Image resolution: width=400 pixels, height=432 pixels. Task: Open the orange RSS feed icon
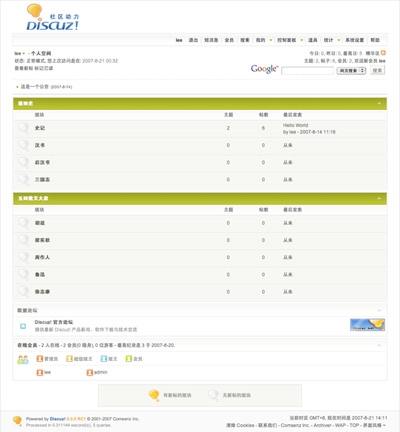pyautogui.click(x=383, y=53)
